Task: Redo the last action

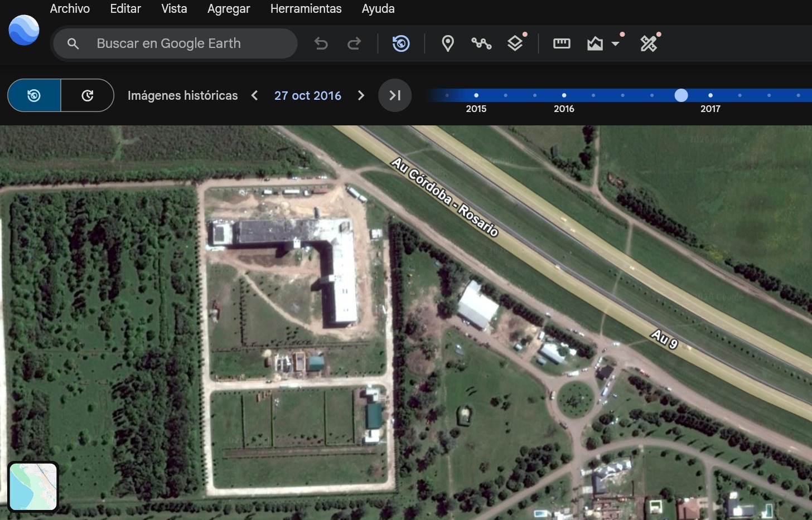Action: tap(354, 43)
